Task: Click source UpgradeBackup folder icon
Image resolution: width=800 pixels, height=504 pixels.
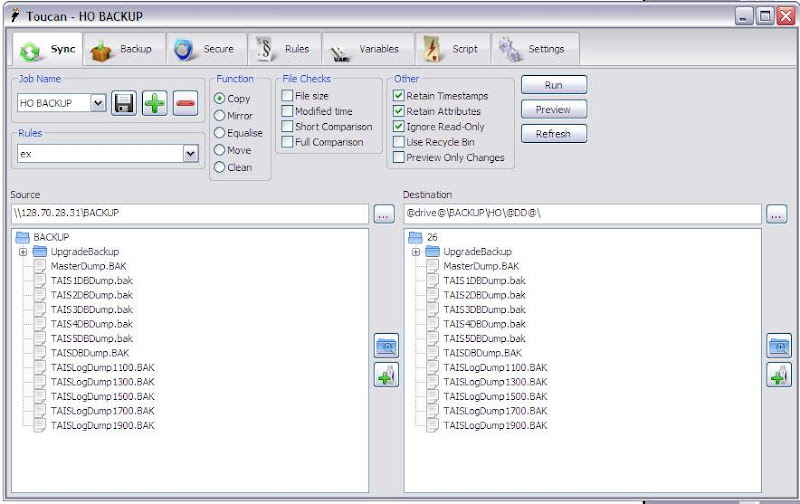Action: click(x=40, y=251)
